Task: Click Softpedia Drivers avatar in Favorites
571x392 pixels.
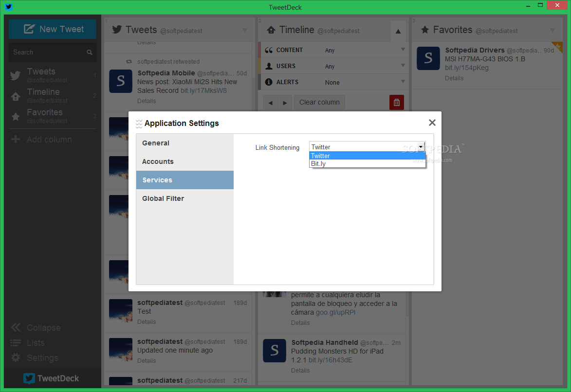Action: point(428,58)
